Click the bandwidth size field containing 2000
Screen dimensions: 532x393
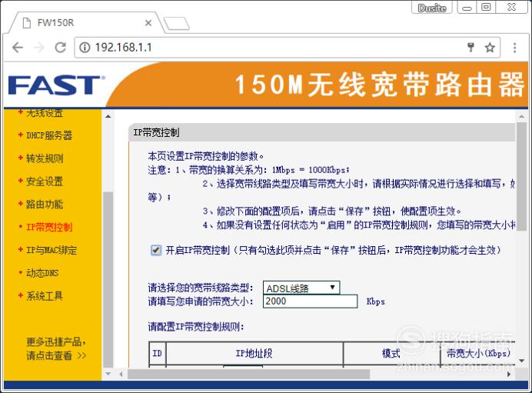point(310,301)
